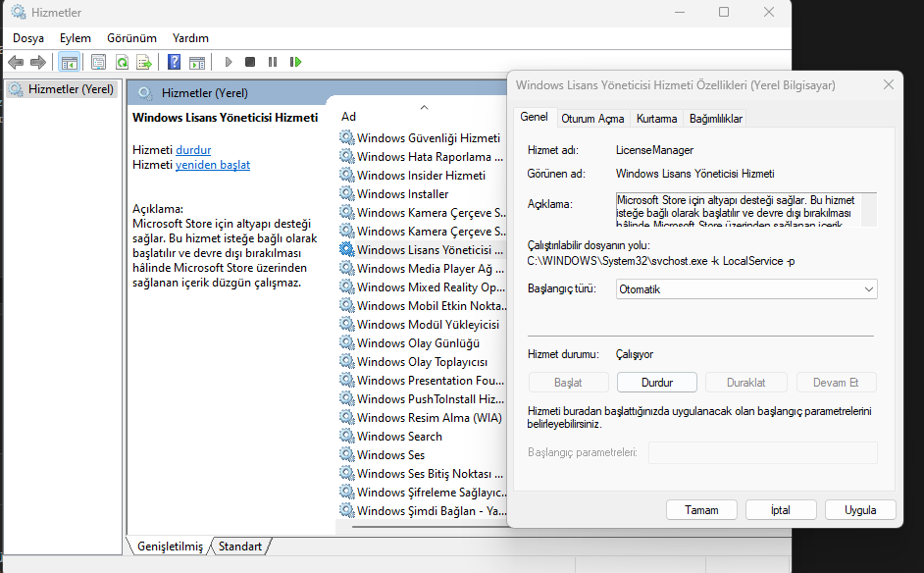Select Windows Lisans Yöneticisi service row
This screenshot has width=924, height=573.
click(423, 249)
